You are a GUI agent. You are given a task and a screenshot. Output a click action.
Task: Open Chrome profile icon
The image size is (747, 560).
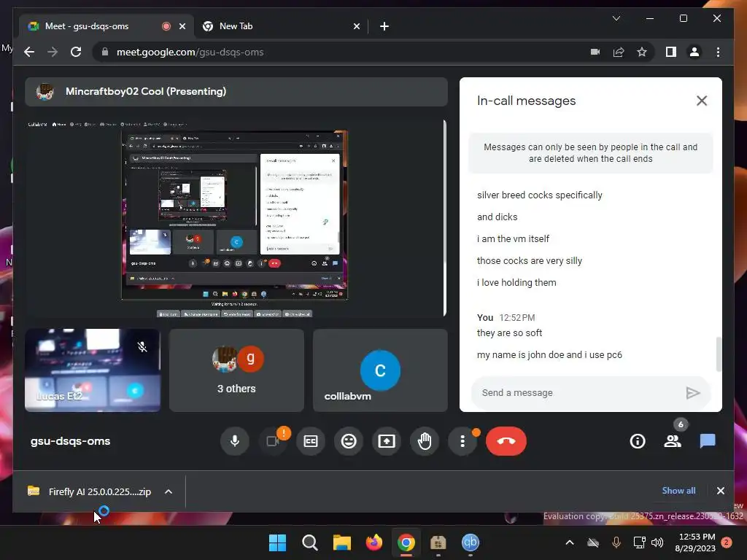(694, 52)
